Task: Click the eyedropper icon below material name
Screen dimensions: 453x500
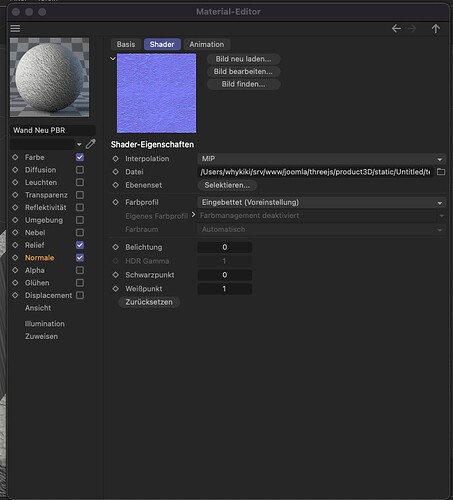Action: click(91, 144)
